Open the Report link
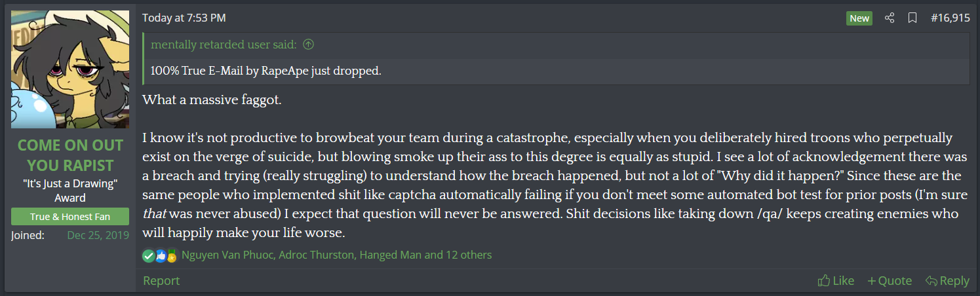This screenshot has height=296, width=980. [161, 280]
